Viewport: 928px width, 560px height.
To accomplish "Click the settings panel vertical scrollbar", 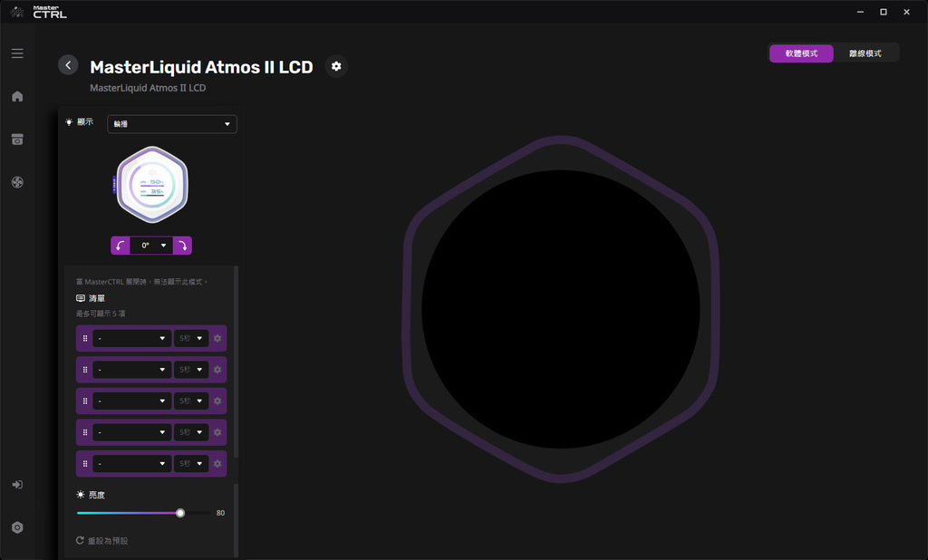I will point(237,362).
